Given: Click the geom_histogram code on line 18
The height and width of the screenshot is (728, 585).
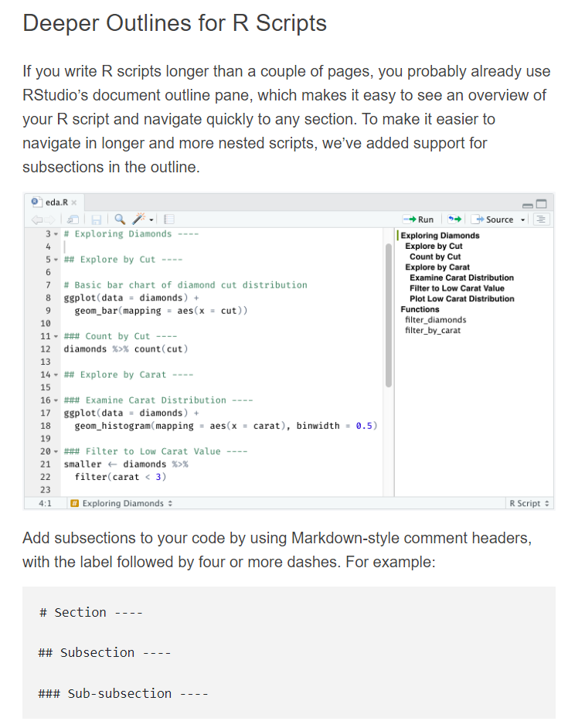Looking at the screenshot, I should 226,426.
